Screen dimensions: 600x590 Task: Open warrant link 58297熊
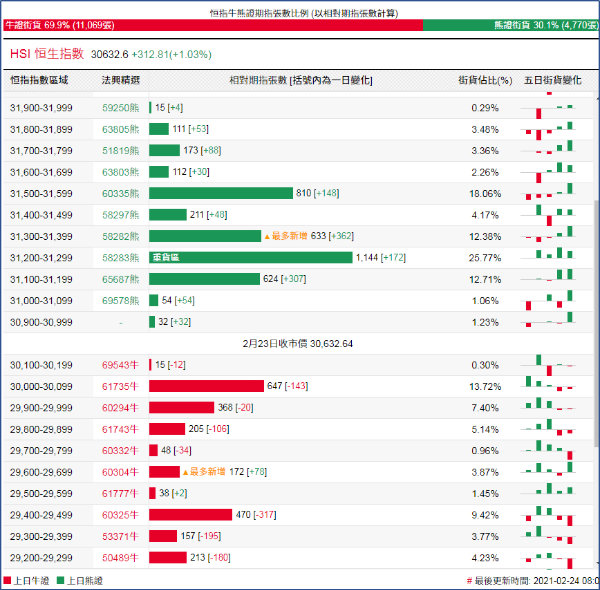point(121,215)
